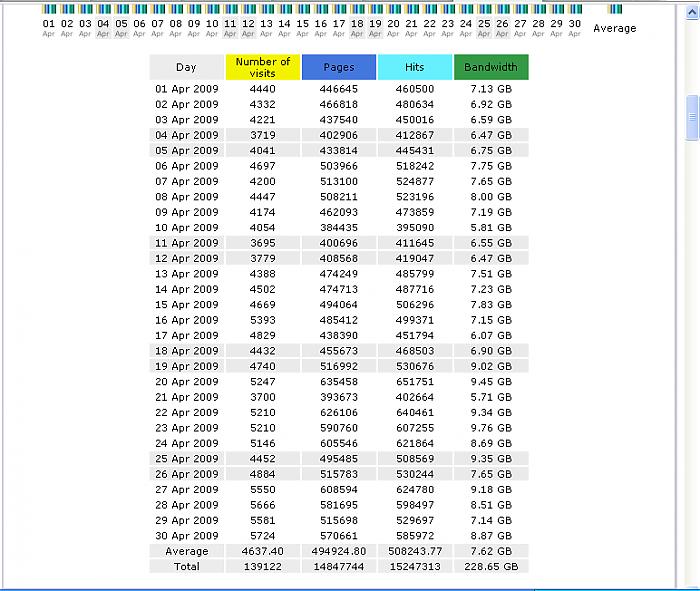Click bandwidth '9.02 GB' for 19 Apr
700x591 pixels.
click(491, 366)
